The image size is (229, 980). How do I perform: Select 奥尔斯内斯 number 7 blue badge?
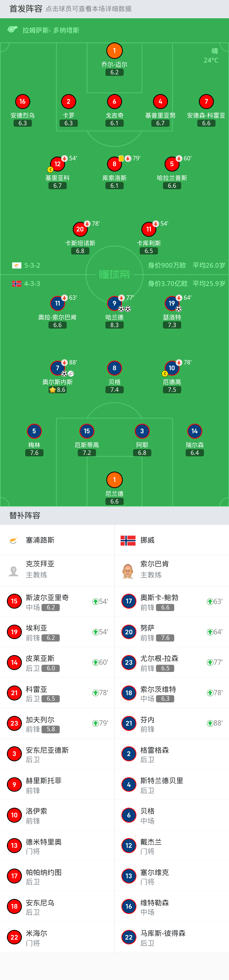click(58, 368)
